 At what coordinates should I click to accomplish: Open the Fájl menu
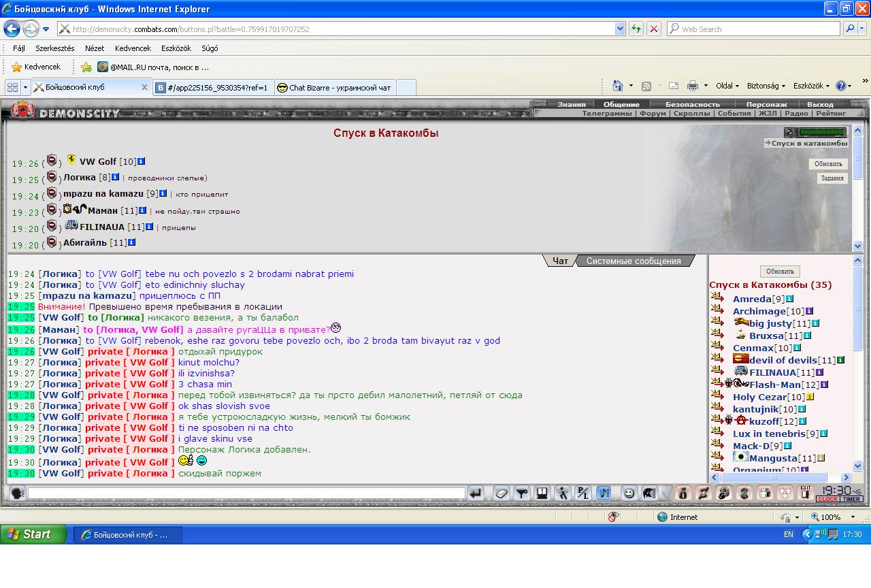click(x=19, y=48)
